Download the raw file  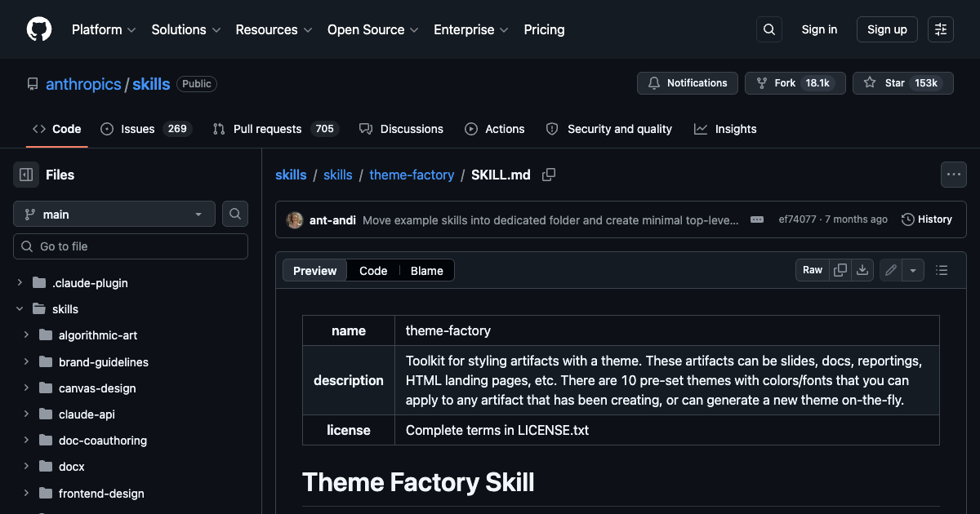point(862,270)
